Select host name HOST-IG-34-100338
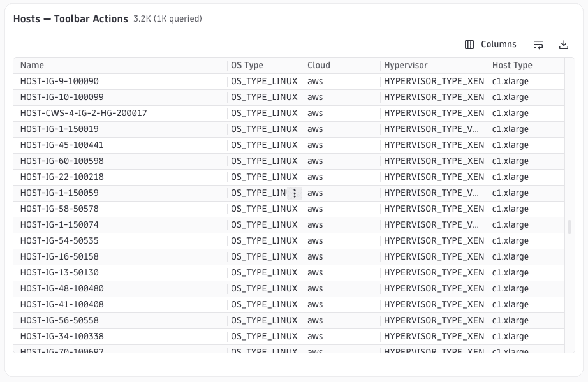This screenshot has height=382, width=588. pyautogui.click(x=62, y=336)
